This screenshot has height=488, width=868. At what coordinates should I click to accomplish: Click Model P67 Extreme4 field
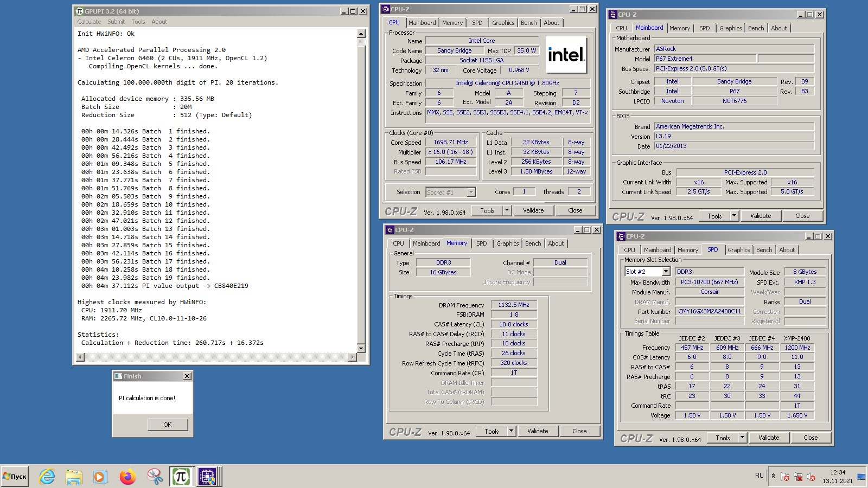click(x=705, y=59)
